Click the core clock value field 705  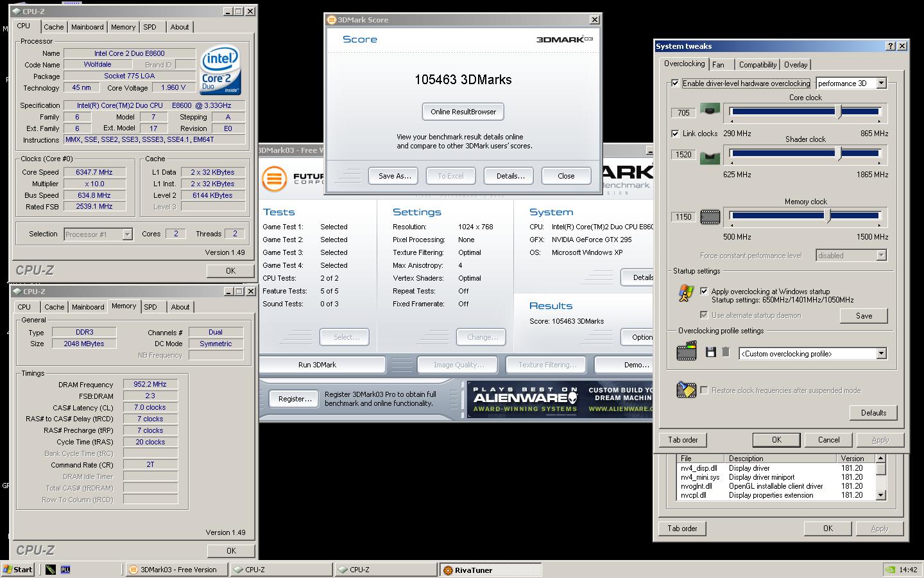coord(683,113)
